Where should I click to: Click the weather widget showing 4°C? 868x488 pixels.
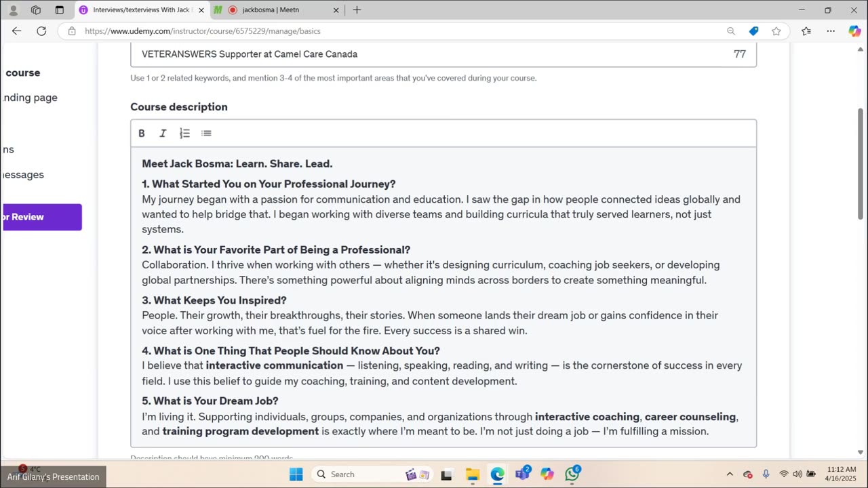click(29, 469)
